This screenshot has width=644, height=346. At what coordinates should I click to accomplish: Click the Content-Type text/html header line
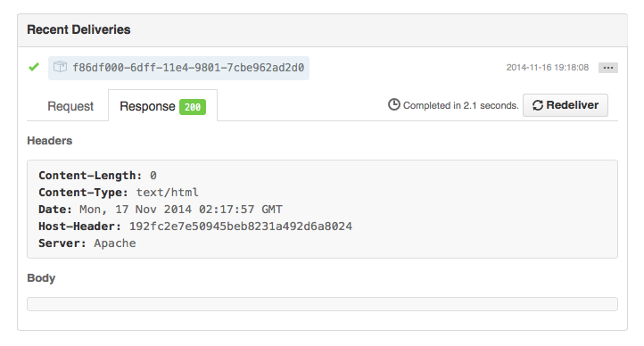coord(119,193)
